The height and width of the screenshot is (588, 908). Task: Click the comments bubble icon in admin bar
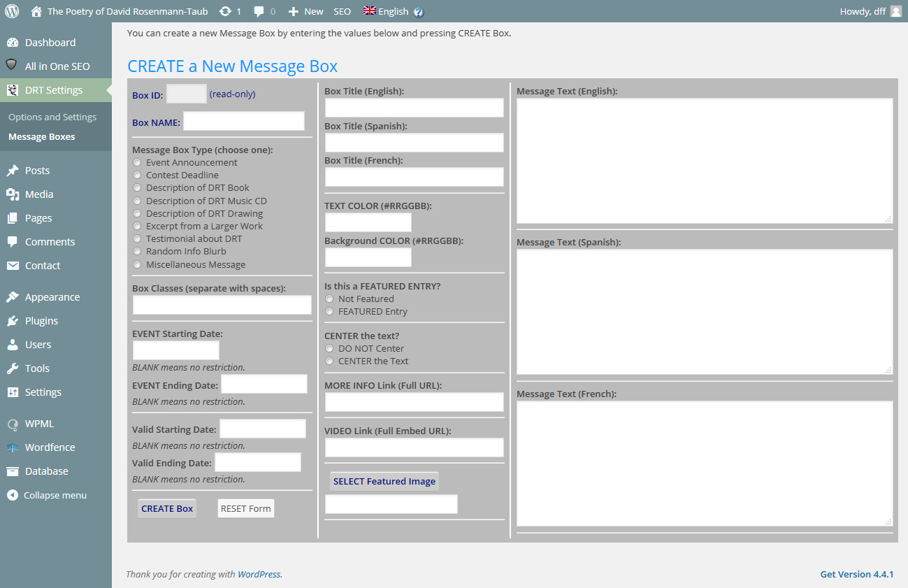[x=259, y=11]
